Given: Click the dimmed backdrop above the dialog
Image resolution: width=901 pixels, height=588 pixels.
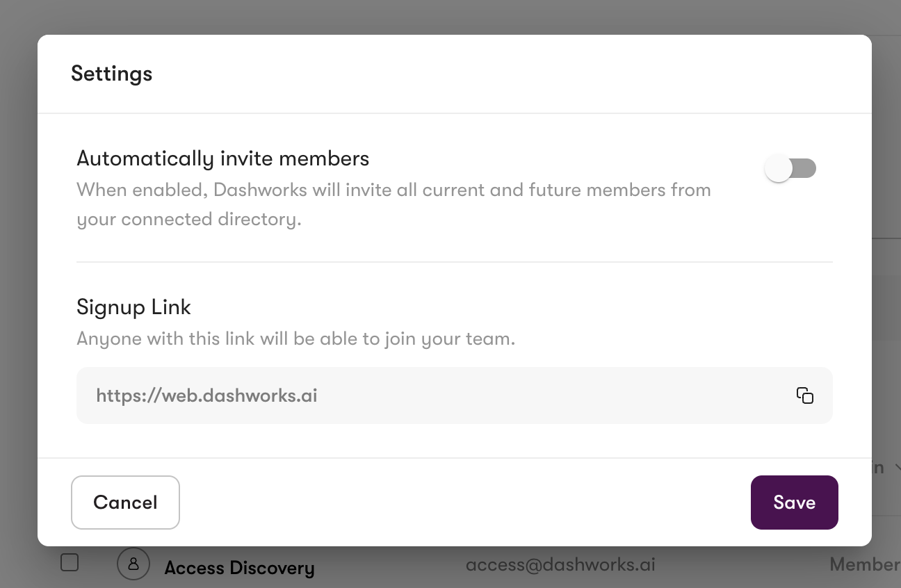Looking at the screenshot, I should click(450, 17).
